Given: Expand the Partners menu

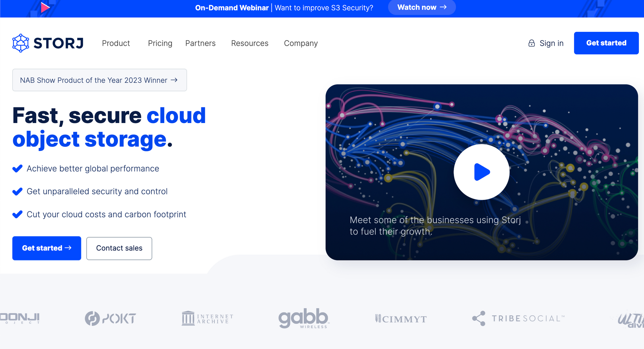Looking at the screenshot, I should [200, 43].
